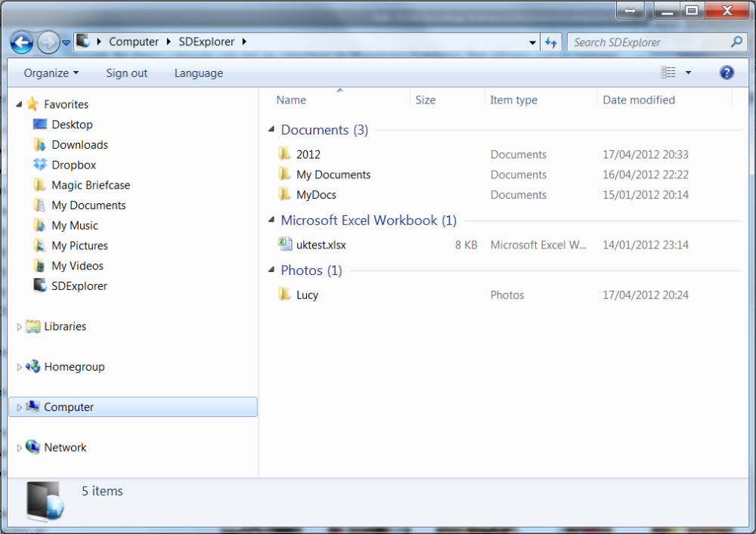The width and height of the screenshot is (756, 534).
Task: Expand the Homegroup tree node
Action: point(20,367)
